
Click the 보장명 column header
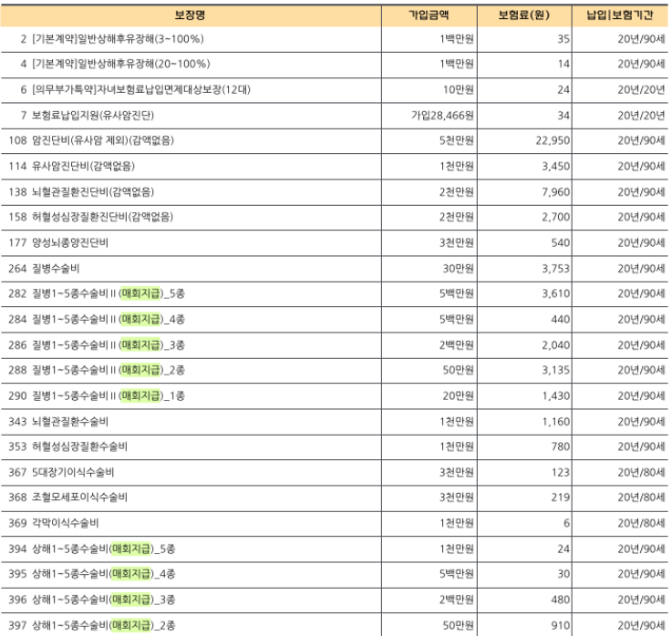pos(191,15)
